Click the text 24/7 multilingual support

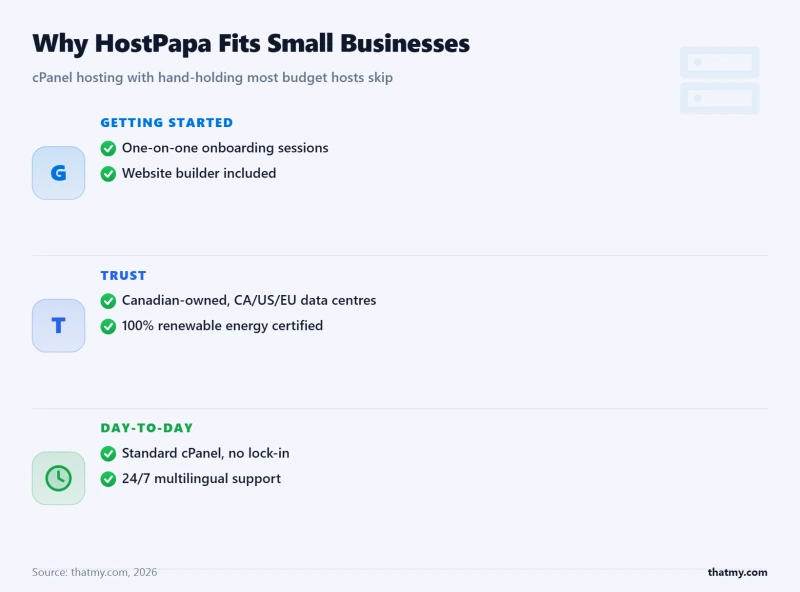click(202, 479)
